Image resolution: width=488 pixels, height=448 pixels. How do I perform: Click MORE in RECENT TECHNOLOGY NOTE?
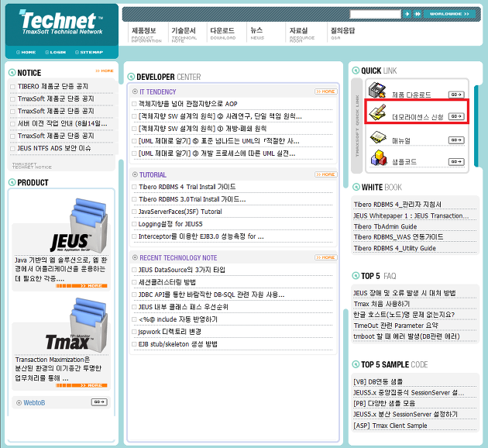(x=326, y=257)
